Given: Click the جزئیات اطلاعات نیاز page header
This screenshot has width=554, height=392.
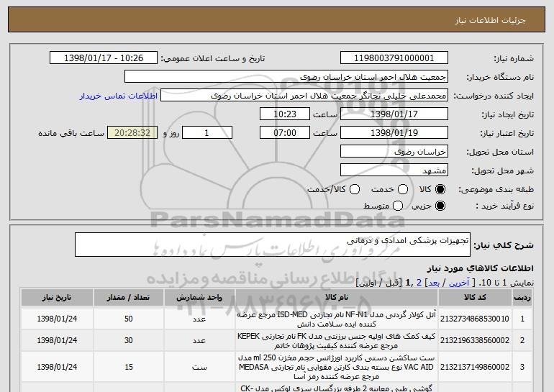Looking at the screenshot, I should (490, 20).
